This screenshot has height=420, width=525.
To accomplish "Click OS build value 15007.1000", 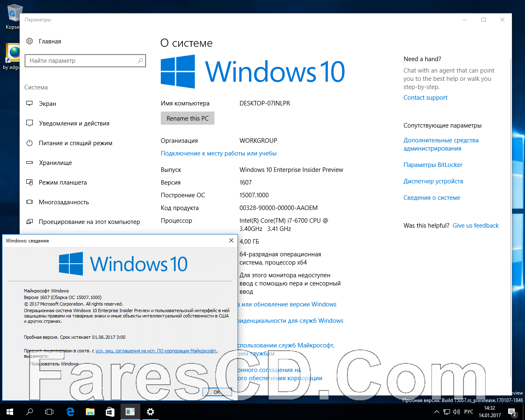I will coord(254,195).
